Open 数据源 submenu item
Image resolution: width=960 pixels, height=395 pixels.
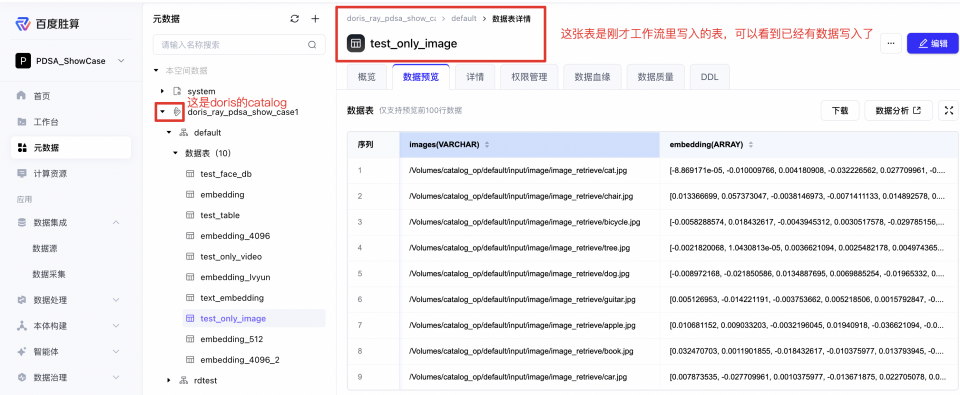coord(45,249)
